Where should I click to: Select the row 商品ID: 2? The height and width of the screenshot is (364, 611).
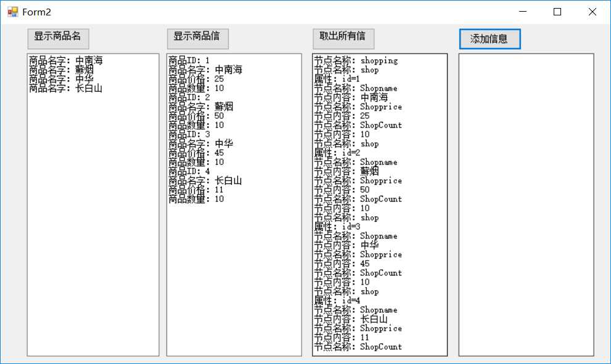coord(189,98)
